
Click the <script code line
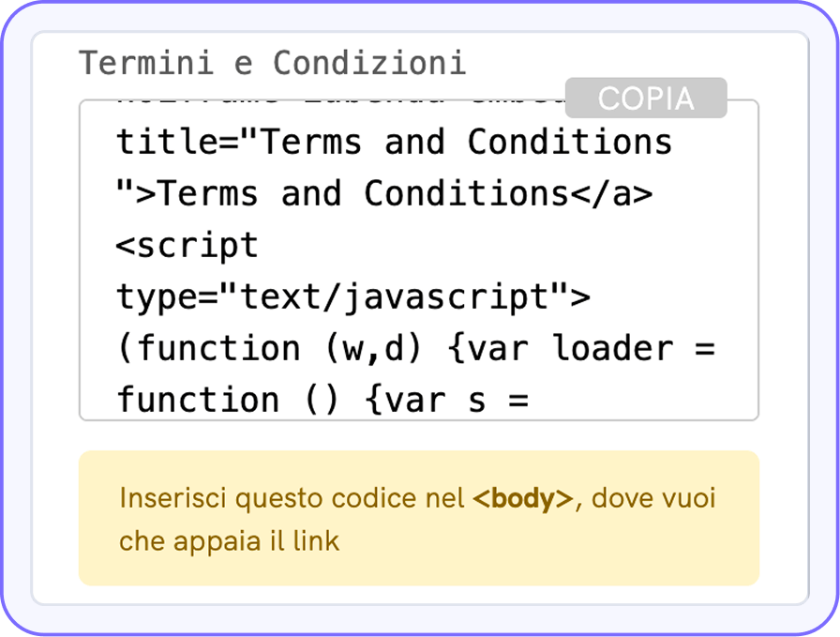(x=187, y=246)
